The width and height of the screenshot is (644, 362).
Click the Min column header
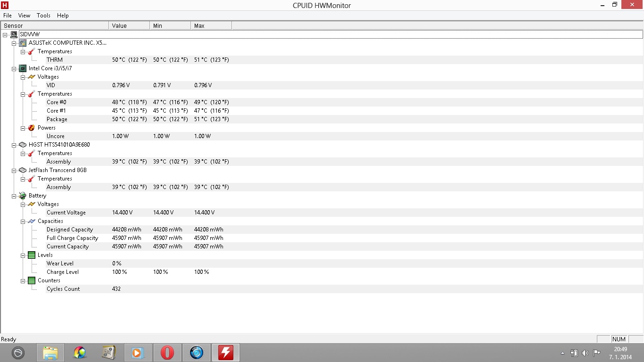[170, 25]
